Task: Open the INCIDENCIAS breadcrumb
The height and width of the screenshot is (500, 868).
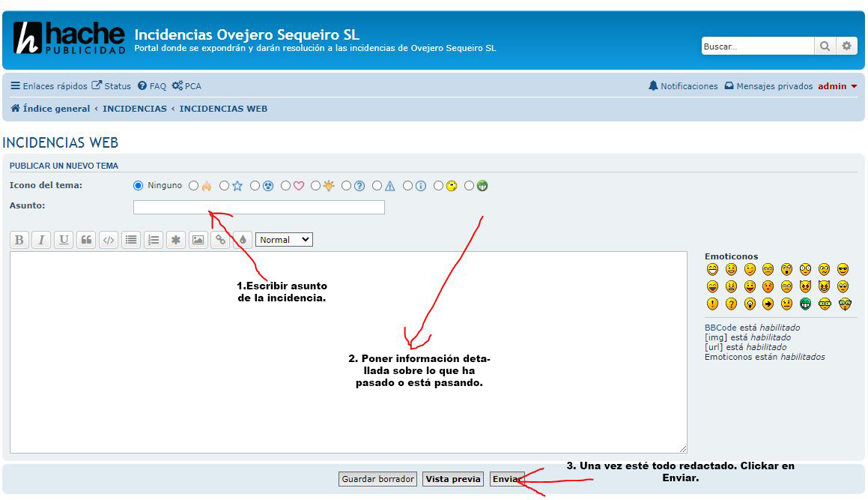Action: [x=135, y=109]
